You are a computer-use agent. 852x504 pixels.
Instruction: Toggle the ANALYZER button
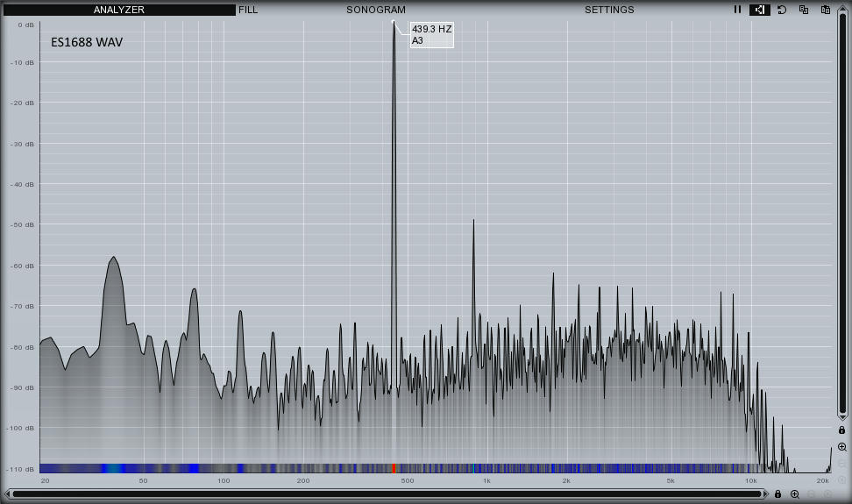118,10
